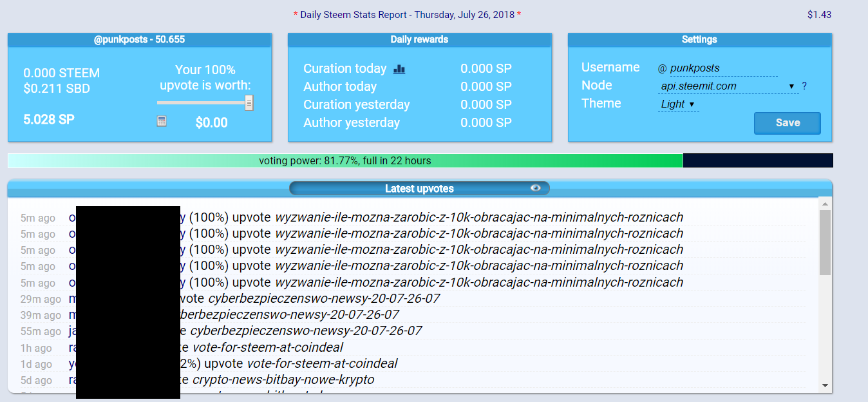The width and height of the screenshot is (868, 402).
Task: Click the Username field showing punkposts
Action: click(x=723, y=68)
